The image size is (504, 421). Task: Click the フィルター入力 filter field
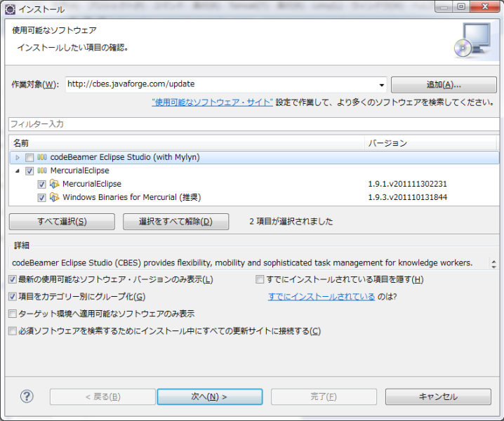[x=253, y=124]
